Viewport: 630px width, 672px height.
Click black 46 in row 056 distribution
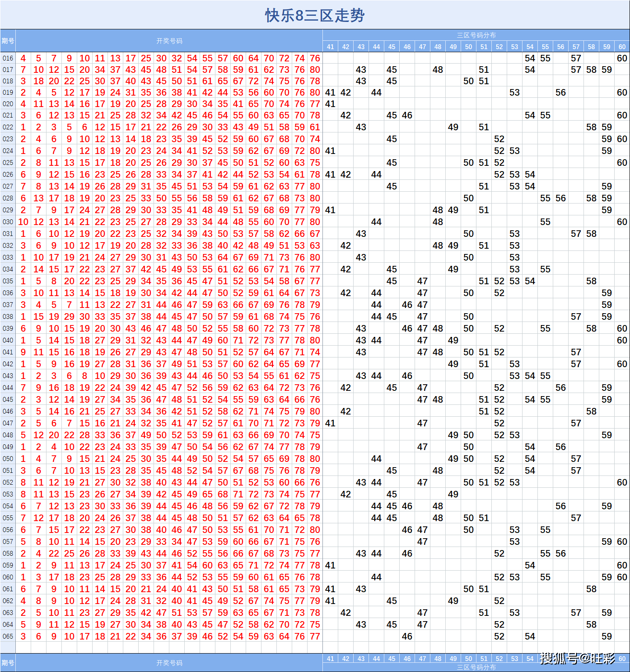(407, 530)
